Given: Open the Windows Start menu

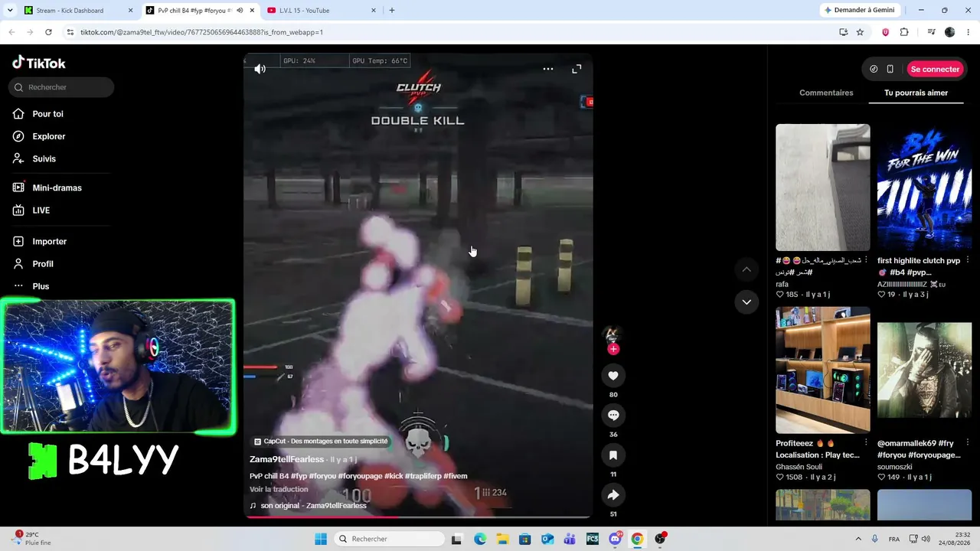Looking at the screenshot, I should [x=321, y=539].
